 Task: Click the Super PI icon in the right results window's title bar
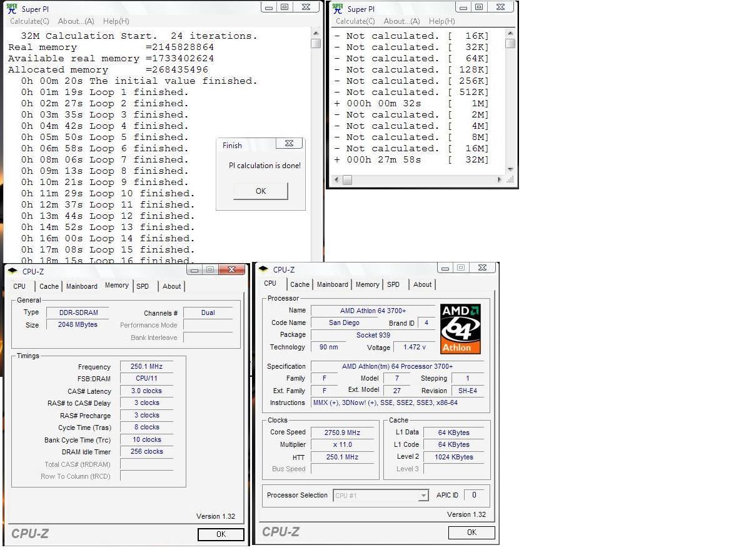pos(338,8)
